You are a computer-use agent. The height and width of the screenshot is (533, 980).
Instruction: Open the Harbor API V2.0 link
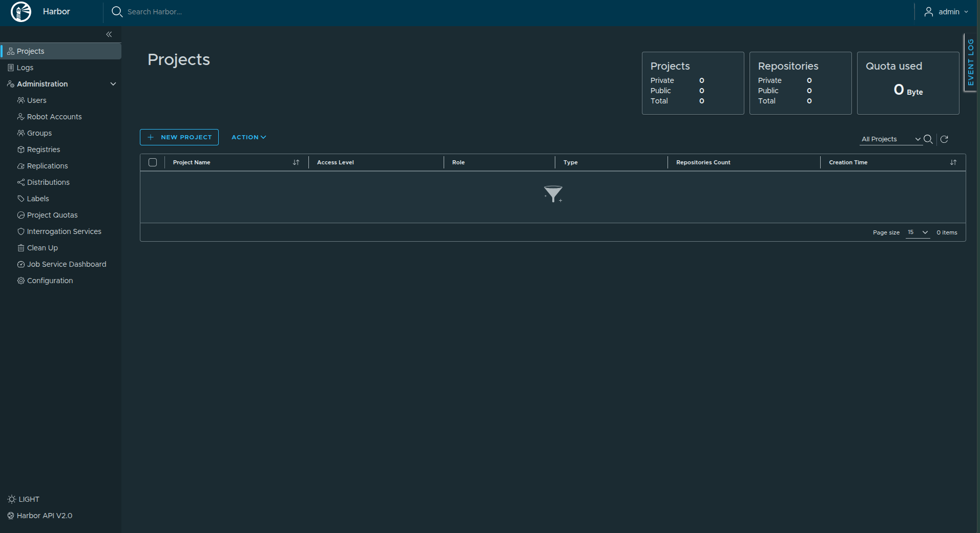40,516
